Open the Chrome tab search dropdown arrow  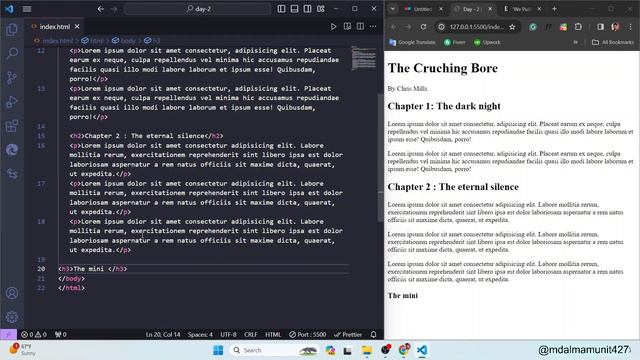[x=393, y=9]
